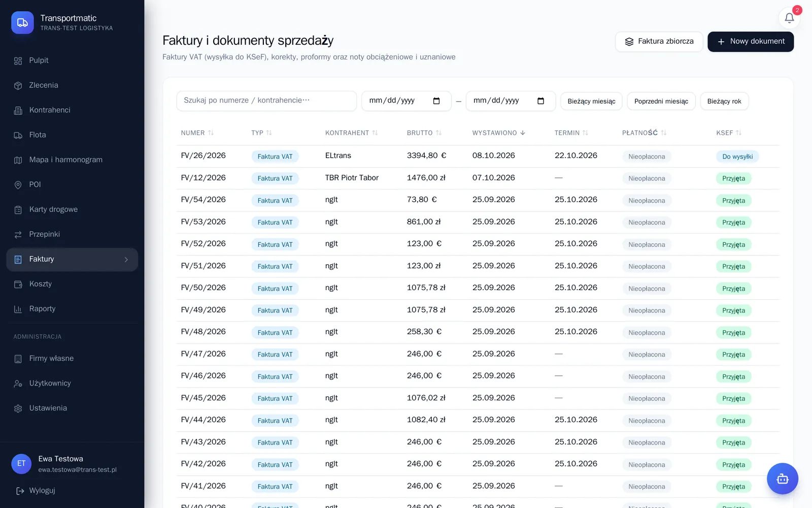Open the start date calendar picker
This screenshot has height=508, width=812.
[436, 101]
